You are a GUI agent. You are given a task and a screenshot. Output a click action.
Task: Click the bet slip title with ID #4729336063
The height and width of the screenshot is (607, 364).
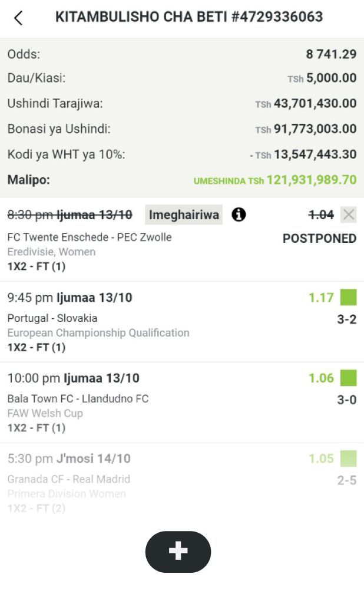point(189,17)
